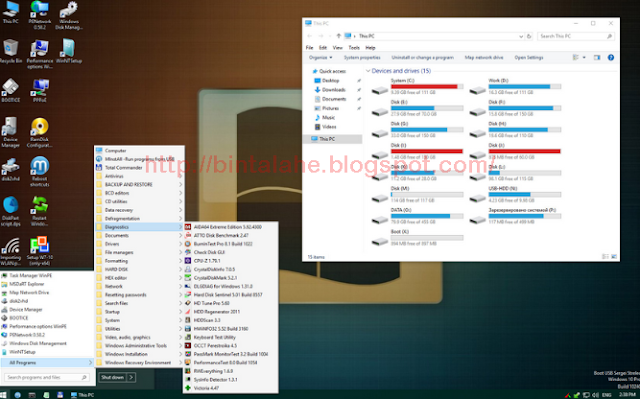Click System properties in Explorer toolbar

tap(362, 58)
